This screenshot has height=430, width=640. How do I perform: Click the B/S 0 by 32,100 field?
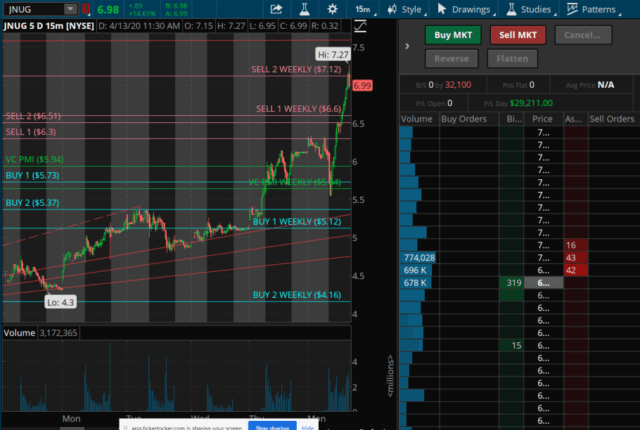point(443,85)
